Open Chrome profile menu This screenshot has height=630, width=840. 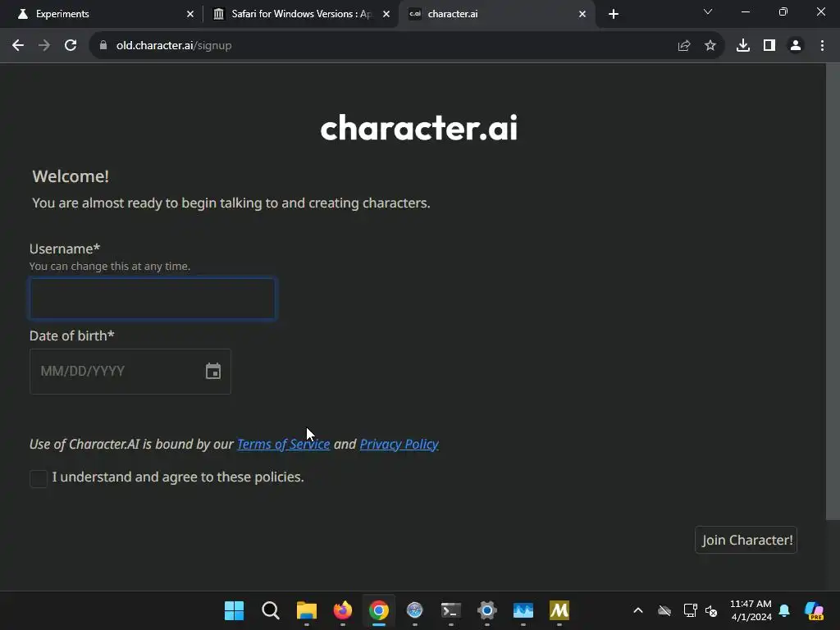pyautogui.click(x=795, y=46)
